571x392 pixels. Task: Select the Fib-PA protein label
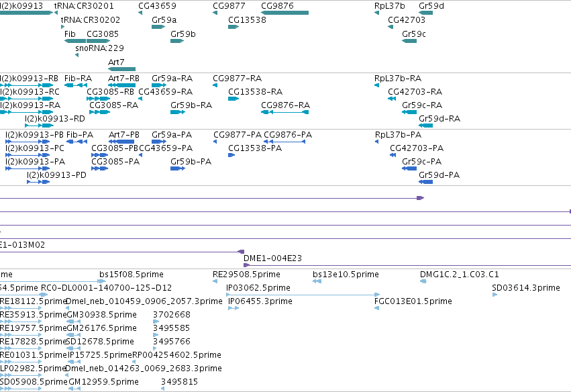pyautogui.click(x=80, y=135)
